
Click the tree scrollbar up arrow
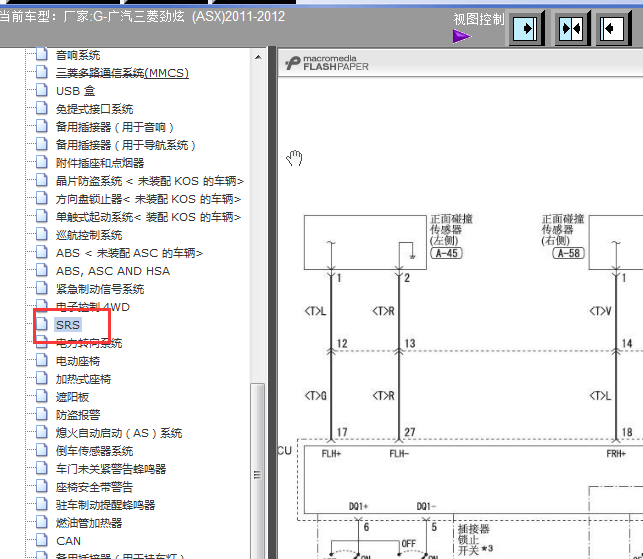[x=258, y=57]
